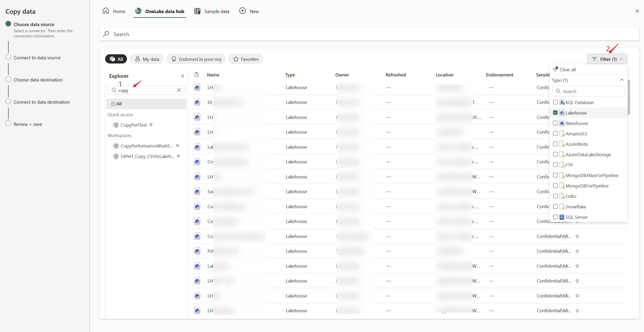644x332 pixels.
Task: Click the Warehouse icon in the filter list
Action: (562, 123)
